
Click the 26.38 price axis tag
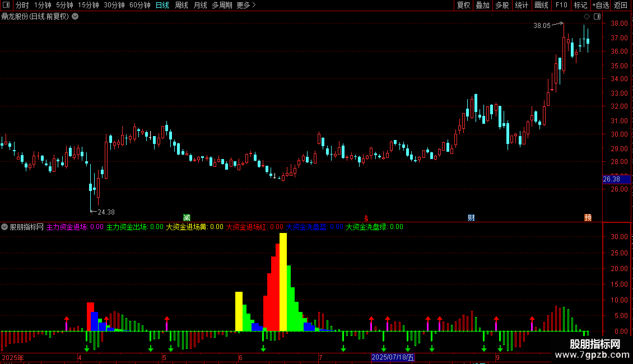[x=616, y=179]
